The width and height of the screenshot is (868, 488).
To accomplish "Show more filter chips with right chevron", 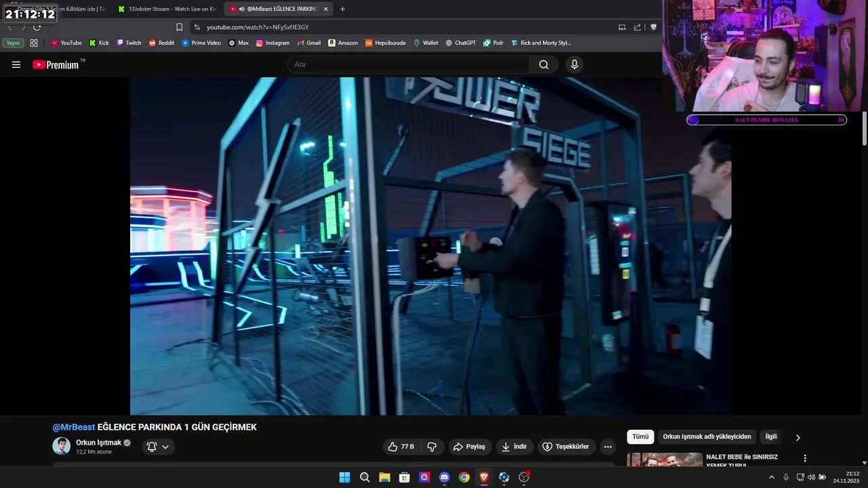I will (x=797, y=437).
